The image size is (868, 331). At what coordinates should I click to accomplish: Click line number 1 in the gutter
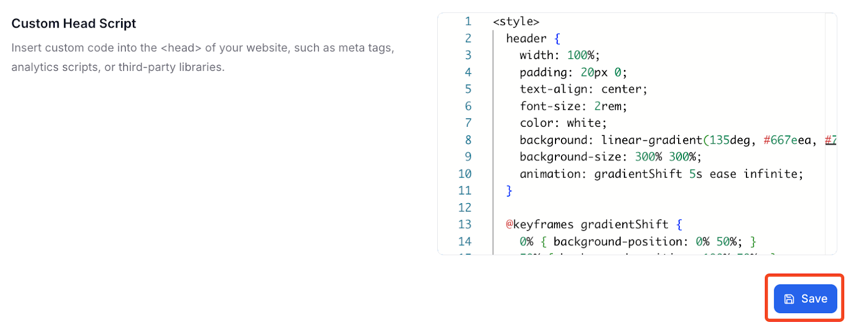point(468,22)
